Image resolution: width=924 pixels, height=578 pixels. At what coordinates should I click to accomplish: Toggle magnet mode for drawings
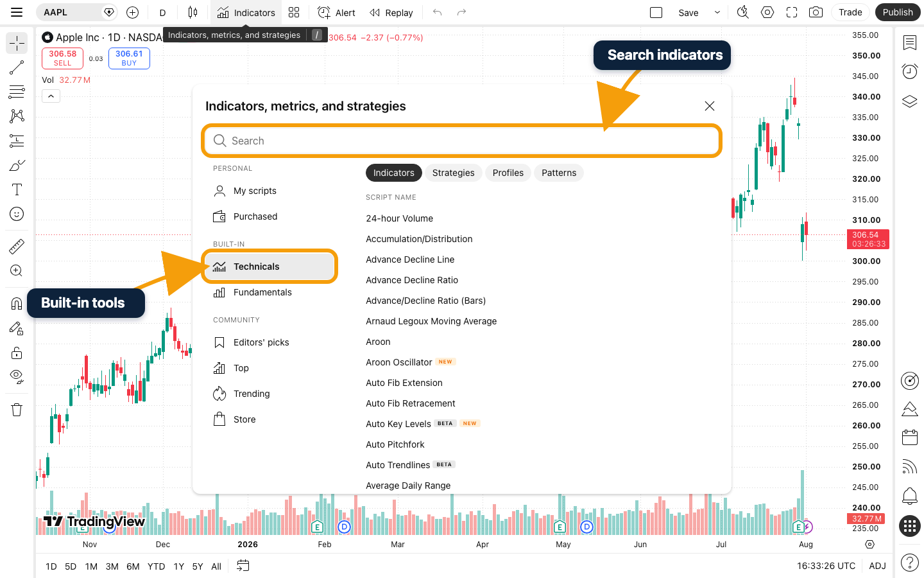click(x=17, y=304)
